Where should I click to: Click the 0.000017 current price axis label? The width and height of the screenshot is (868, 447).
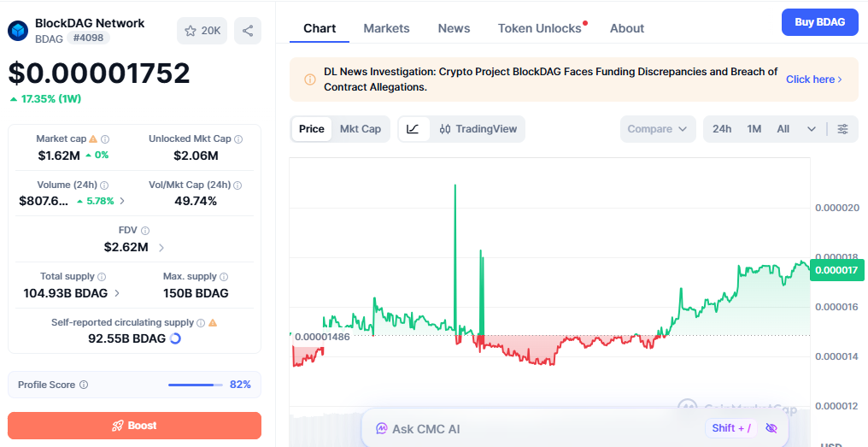tap(837, 270)
